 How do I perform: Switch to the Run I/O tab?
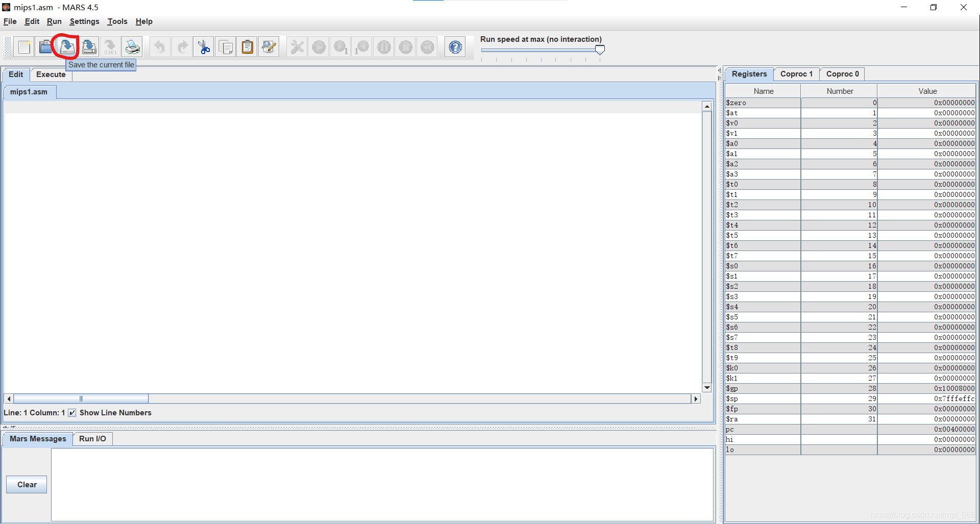93,439
